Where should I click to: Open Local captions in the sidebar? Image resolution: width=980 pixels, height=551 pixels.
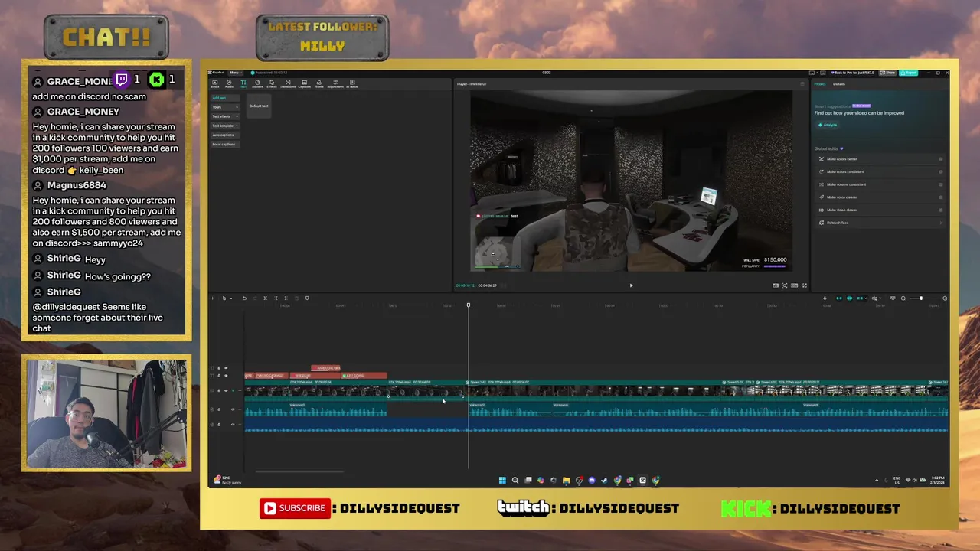224,144
